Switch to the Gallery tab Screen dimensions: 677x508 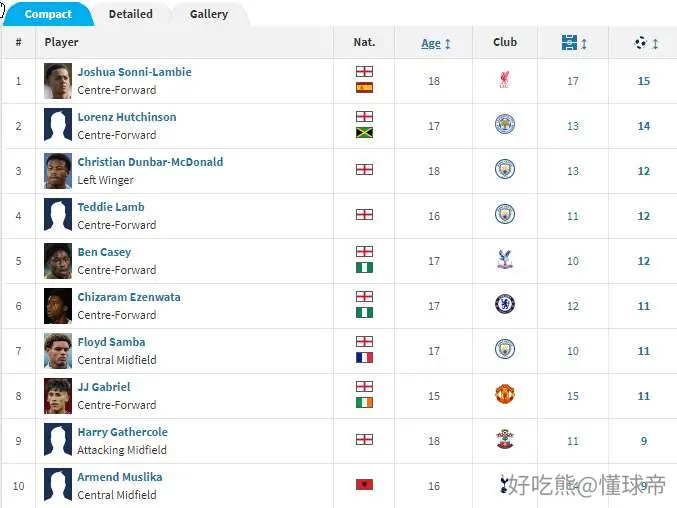pyautogui.click(x=209, y=14)
